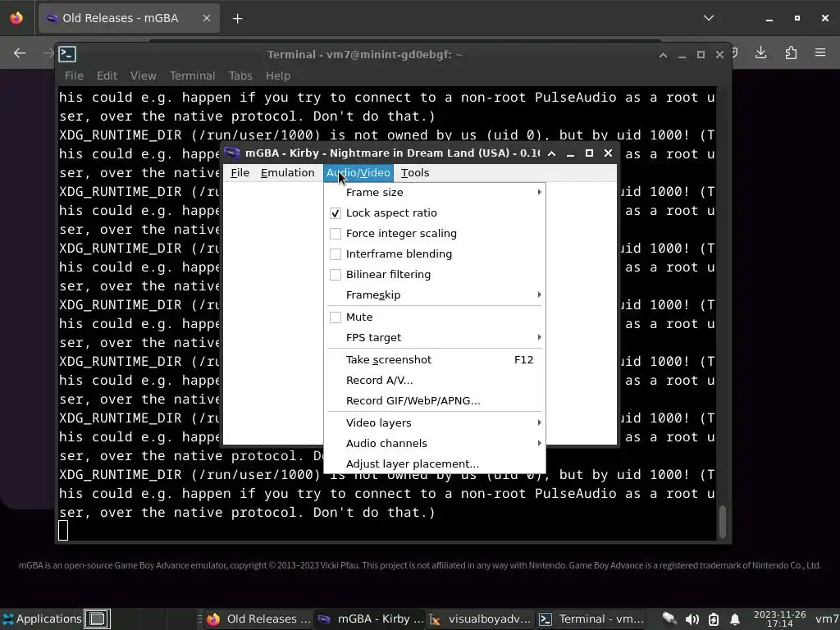Roll up the mGBA window with the arrow button

(x=551, y=153)
